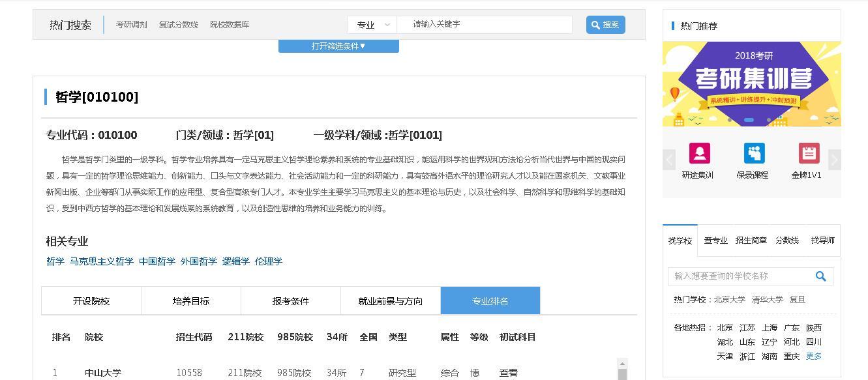Click the magnifier icon on the 搜索 button
The height and width of the screenshot is (380, 868).
pos(595,25)
